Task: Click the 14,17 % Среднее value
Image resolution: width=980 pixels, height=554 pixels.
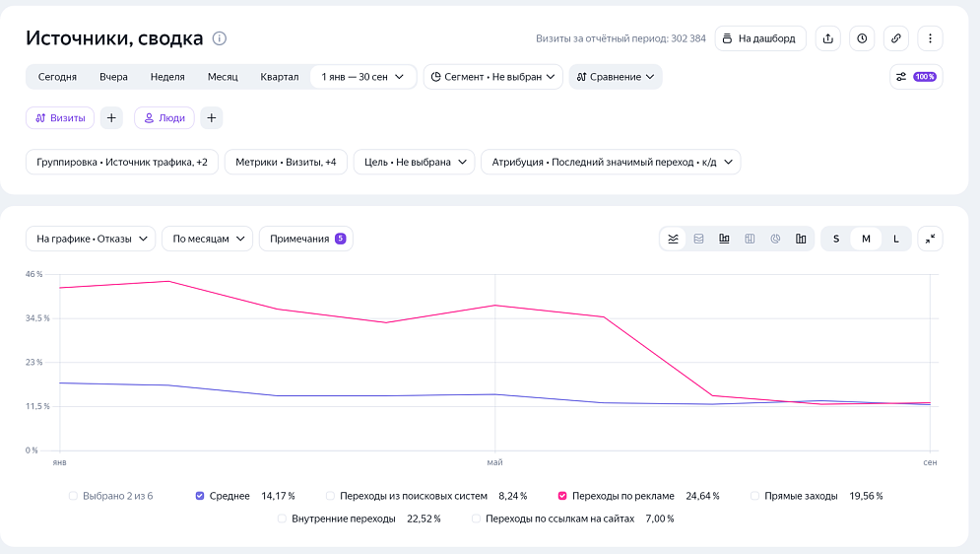Action: tap(278, 496)
